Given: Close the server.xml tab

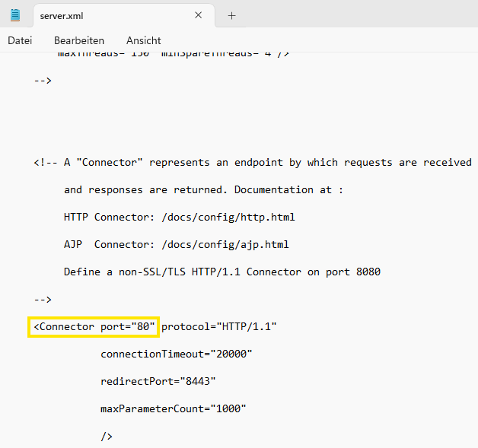Looking at the screenshot, I should click(199, 15).
